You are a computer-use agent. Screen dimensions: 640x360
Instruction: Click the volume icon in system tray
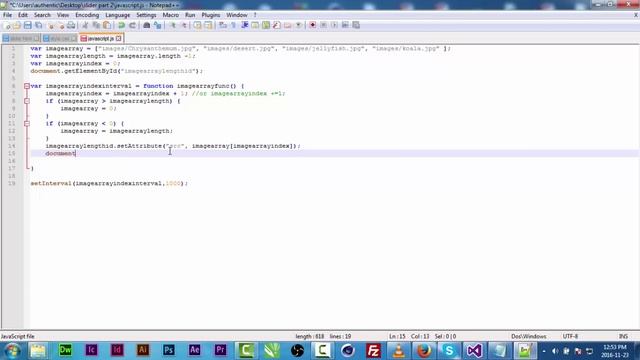[555, 351]
